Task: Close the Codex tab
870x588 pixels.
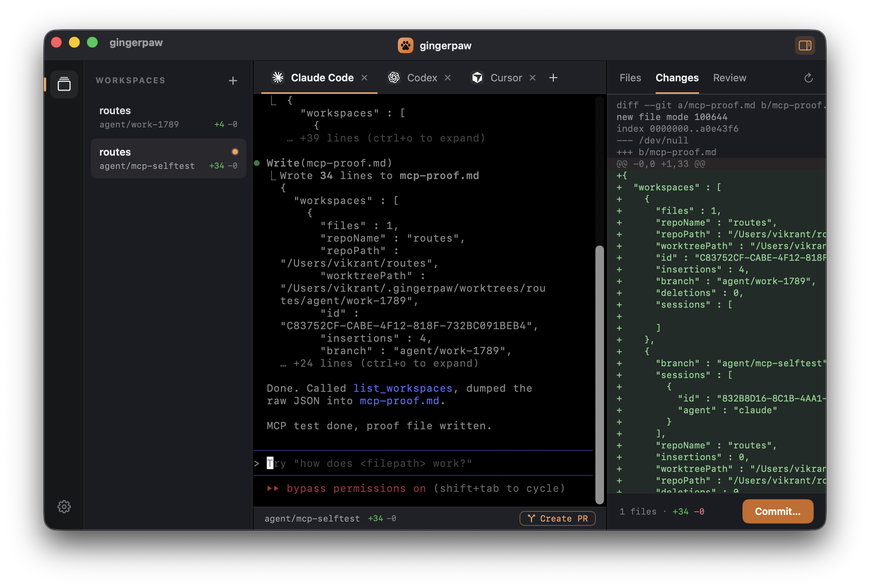Action: [x=448, y=78]
